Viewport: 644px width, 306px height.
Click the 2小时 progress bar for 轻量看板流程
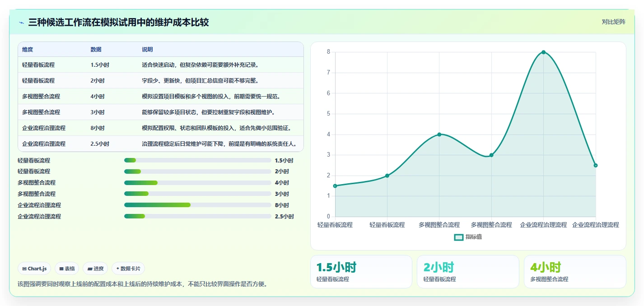(198, 172)
